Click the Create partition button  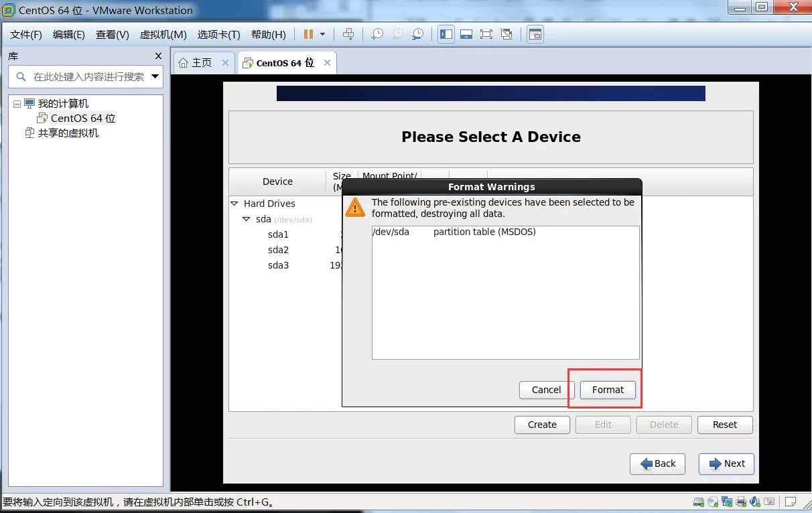pyautogui.click(x=542, y=425)
